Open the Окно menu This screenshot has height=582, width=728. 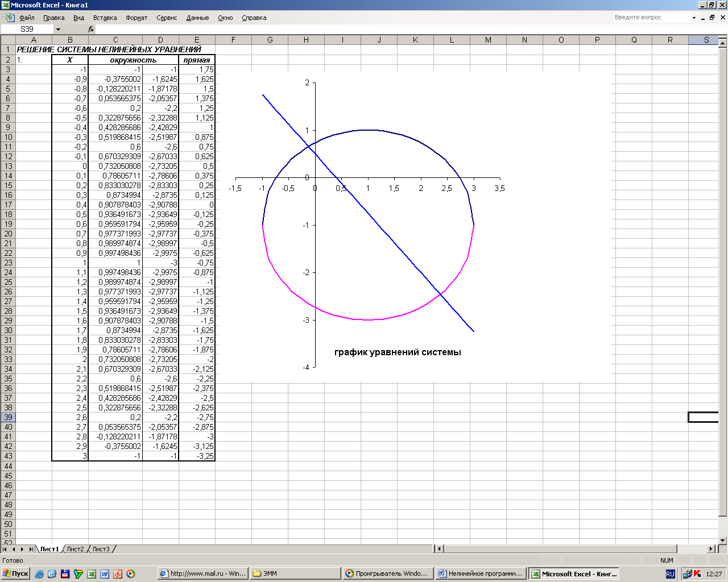[x=225, y=18]
